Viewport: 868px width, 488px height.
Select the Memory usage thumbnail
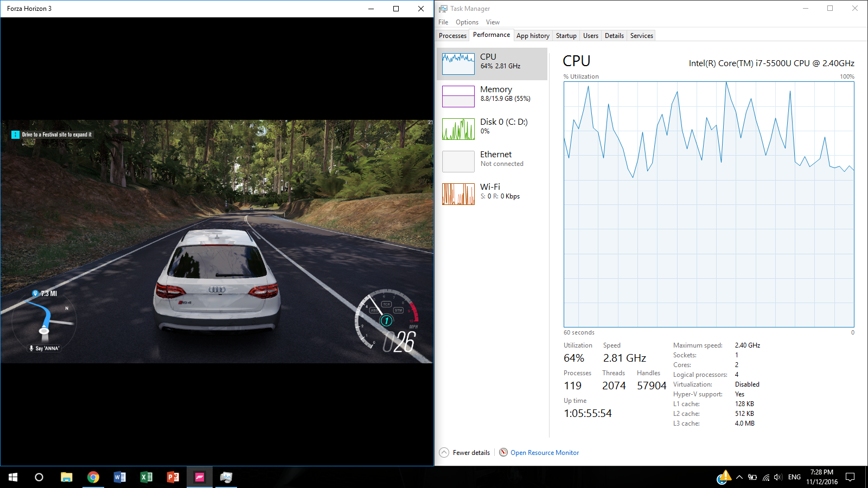(458, 97)
